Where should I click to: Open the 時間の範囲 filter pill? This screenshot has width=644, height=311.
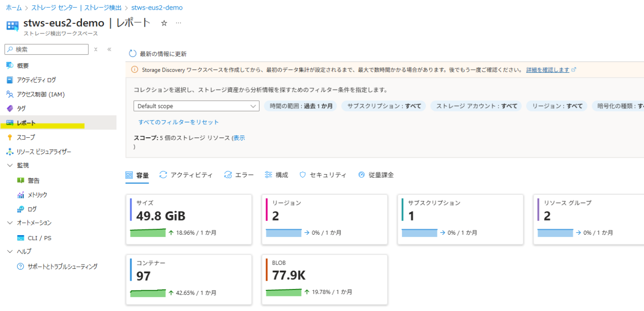[300, 106]
